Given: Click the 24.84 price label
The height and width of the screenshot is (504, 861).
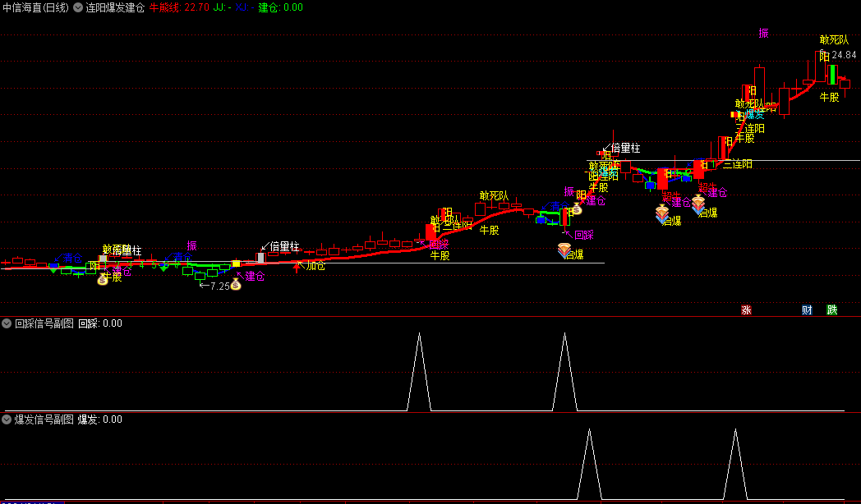Looking at the screenshot, I should tap(844, 55).
